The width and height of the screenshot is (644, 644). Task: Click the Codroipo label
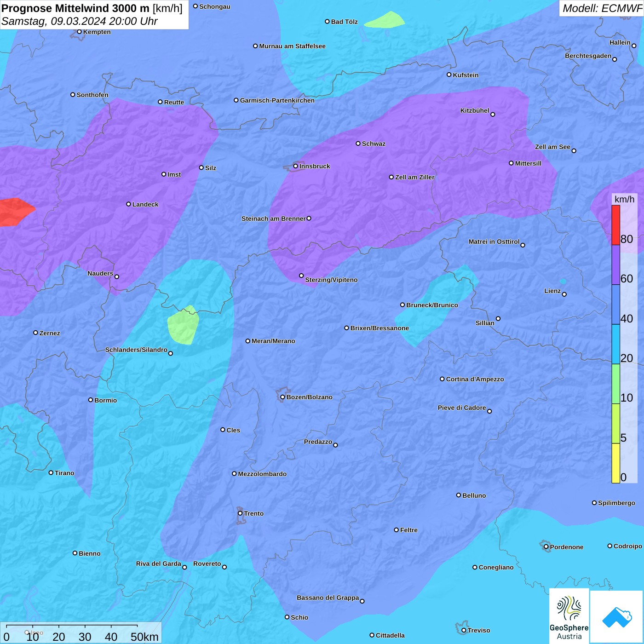[627, 546]
